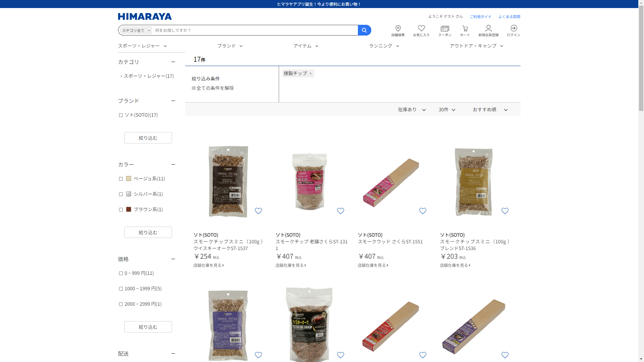
Task: Open the coupon icon
Action: click(445, 28)
